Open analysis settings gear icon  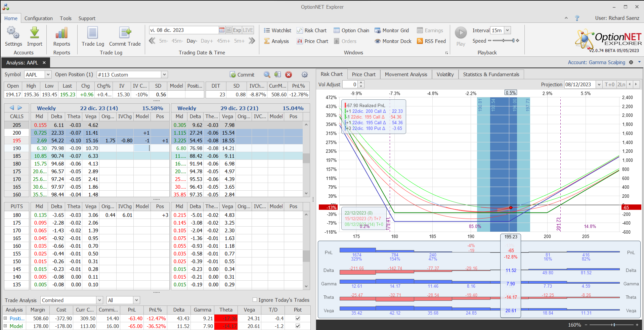pyautogui.click(x=305, y=75)
